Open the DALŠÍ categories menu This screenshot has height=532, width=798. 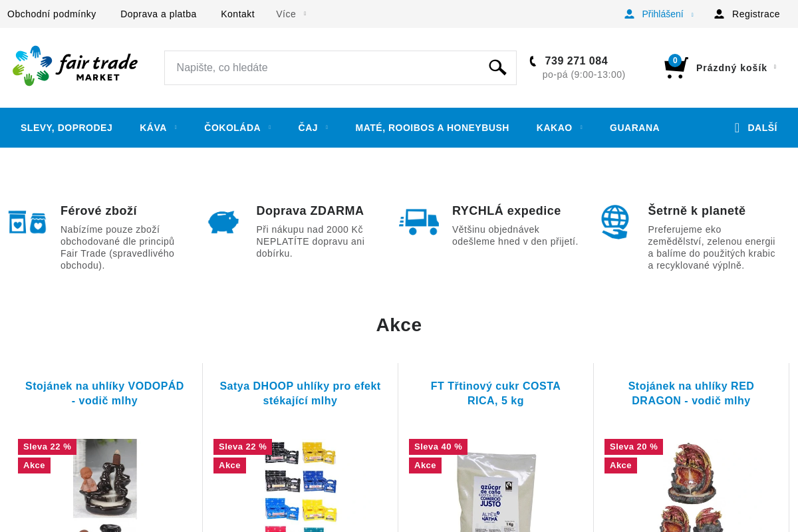755,128
